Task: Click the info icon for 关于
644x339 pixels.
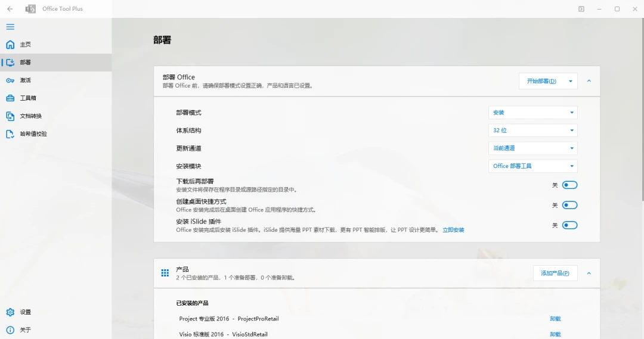Action: [x=10, y=330]
